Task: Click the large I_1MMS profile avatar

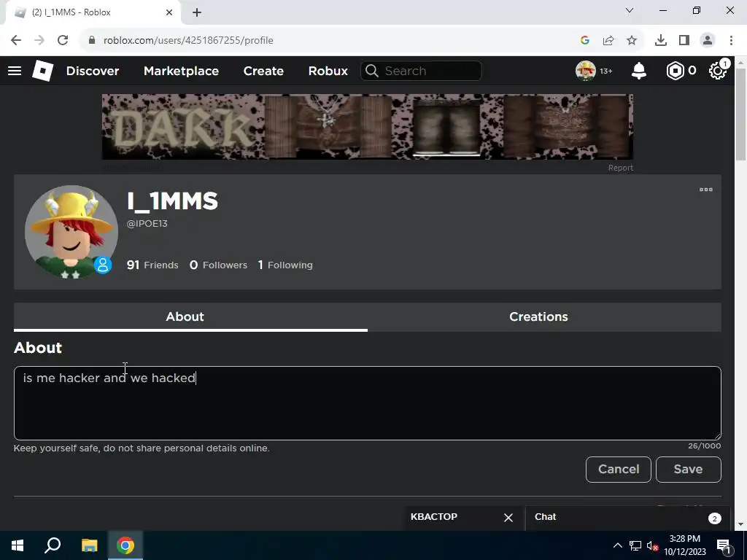Action: 71,231
